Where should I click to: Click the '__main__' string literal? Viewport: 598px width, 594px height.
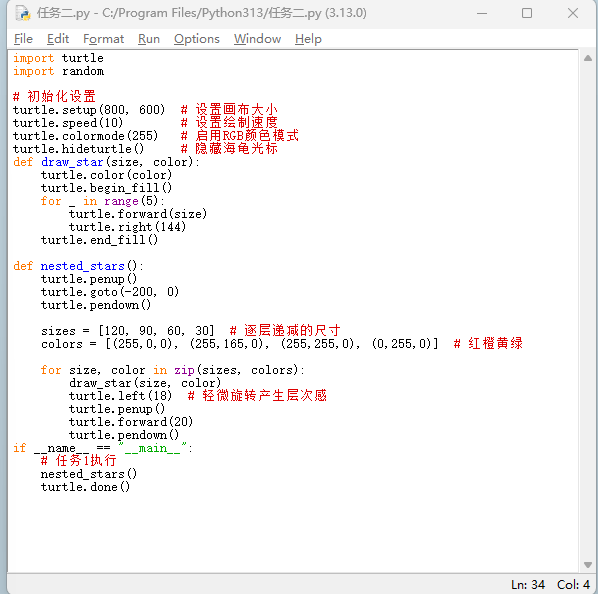[153, 448]
